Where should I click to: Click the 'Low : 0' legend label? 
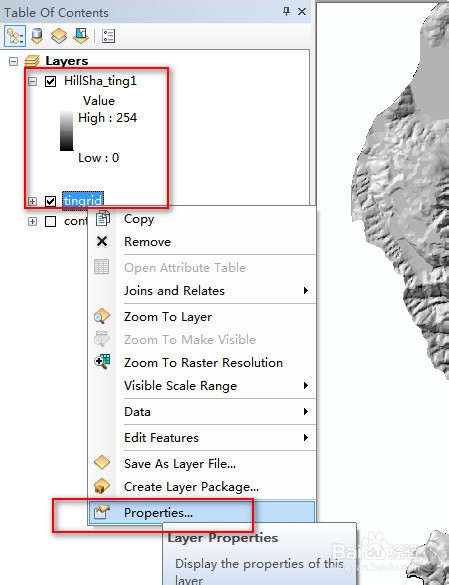[x=99, y=158]
